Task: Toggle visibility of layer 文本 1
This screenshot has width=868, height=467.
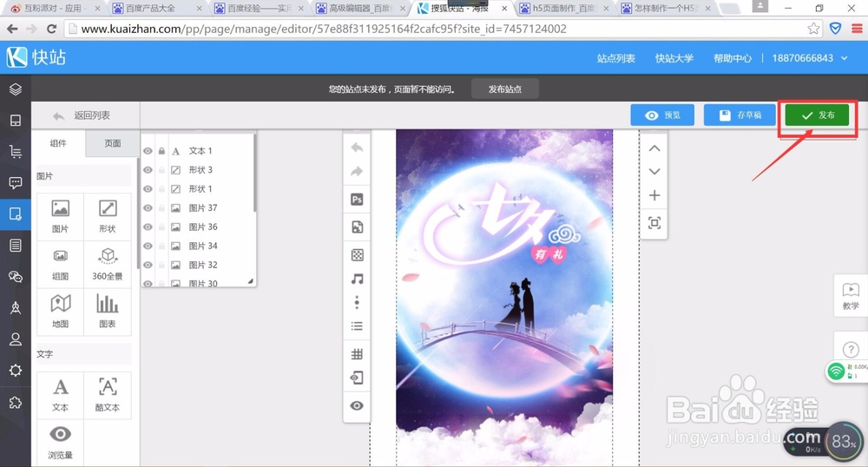Action: coord(148,151)
